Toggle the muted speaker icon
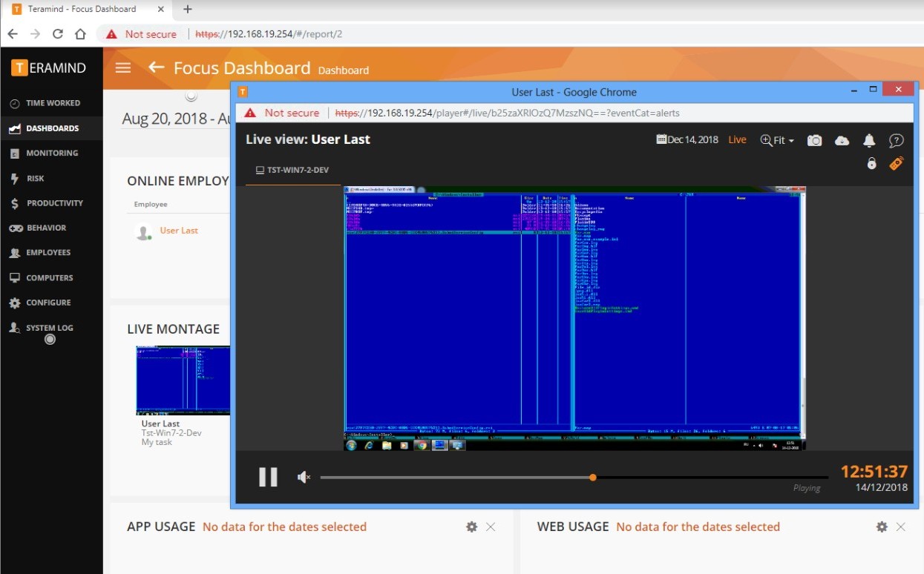 304,477
